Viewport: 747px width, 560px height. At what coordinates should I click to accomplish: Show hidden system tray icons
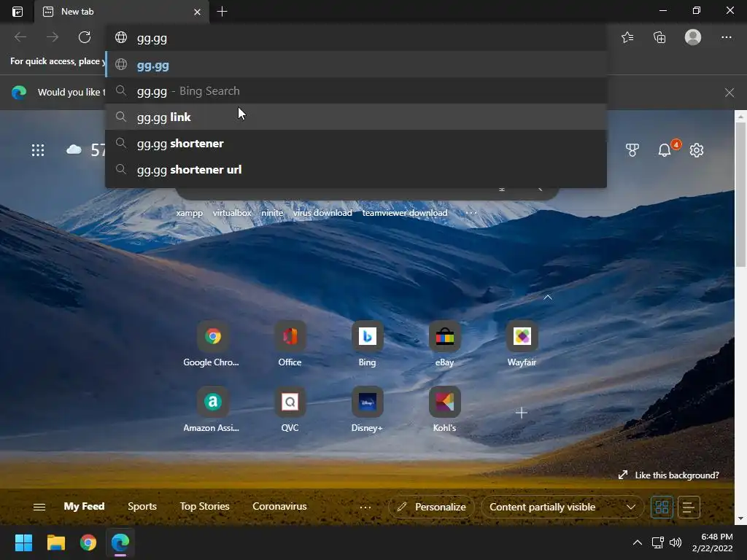pyautogui.click(x=638, y=542)
